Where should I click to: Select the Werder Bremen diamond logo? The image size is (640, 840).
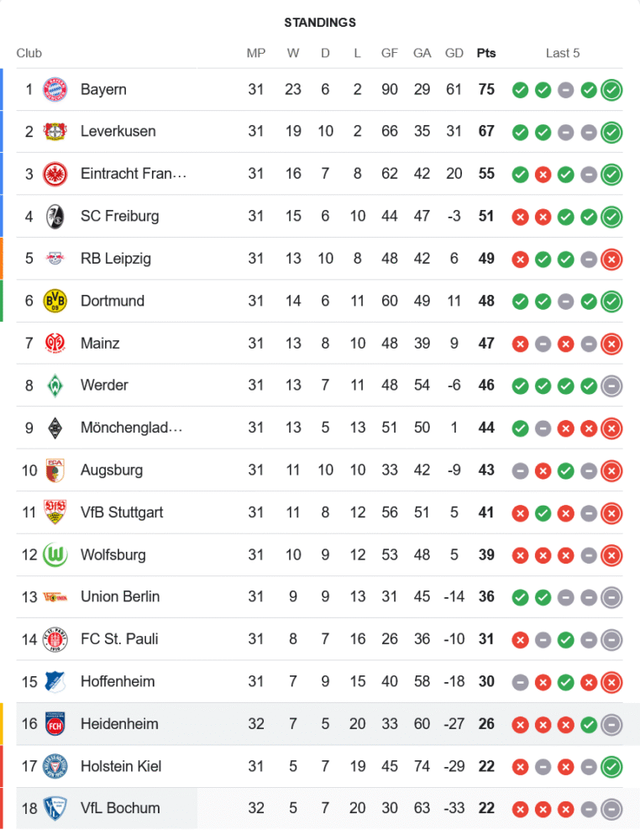tap(55, 386)
